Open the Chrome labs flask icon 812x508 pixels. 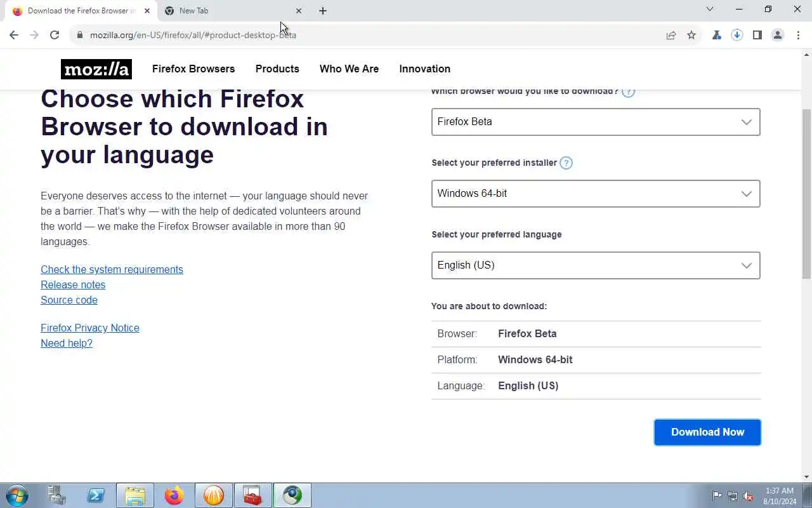coord(717,35)
